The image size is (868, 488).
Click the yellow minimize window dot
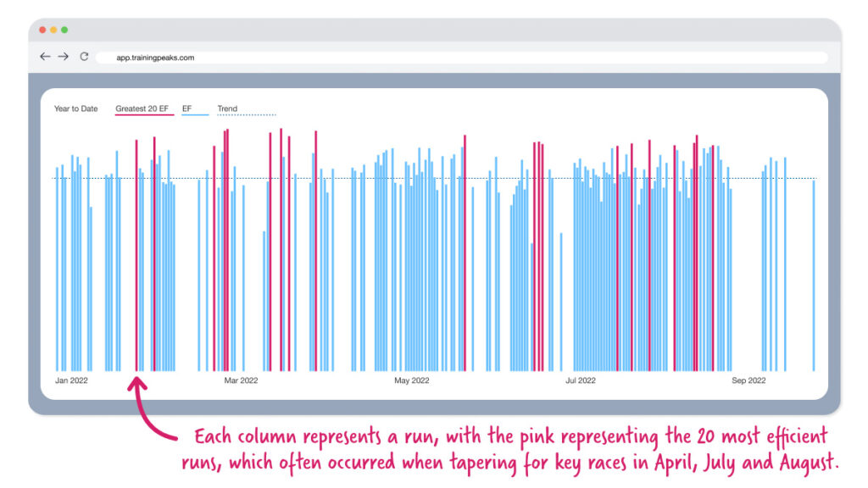[53, 30]
